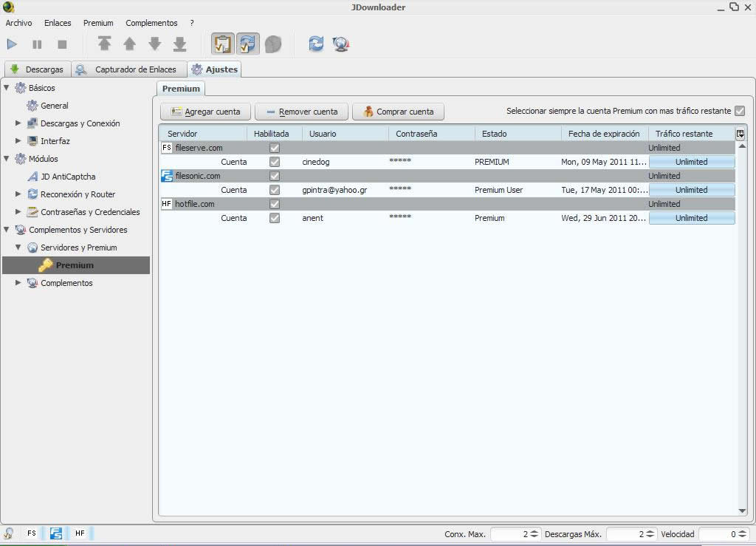
Task: Uncheck the anent account checkbox
Action: tap(275, 218)
